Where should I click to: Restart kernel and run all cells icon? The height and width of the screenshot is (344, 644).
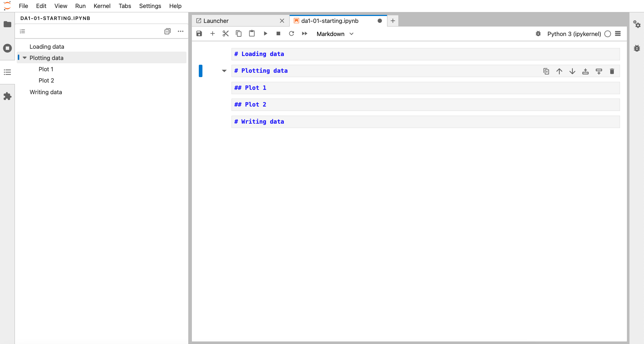305,33
